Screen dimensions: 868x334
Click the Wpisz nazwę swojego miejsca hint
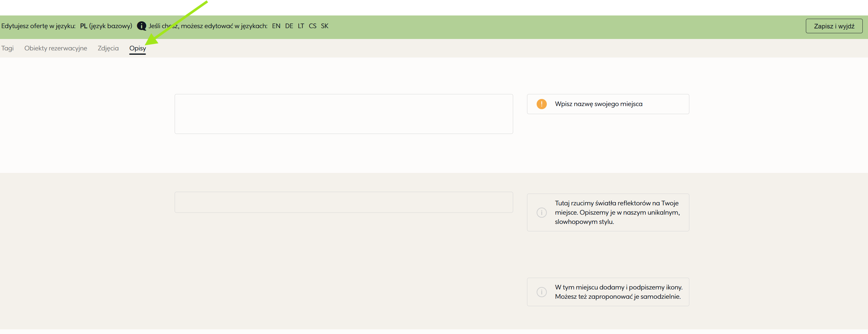(x=598, y=104)
